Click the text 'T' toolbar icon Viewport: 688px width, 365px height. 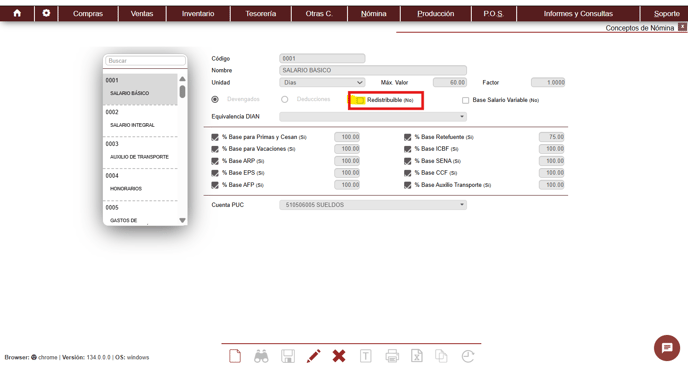366,356
